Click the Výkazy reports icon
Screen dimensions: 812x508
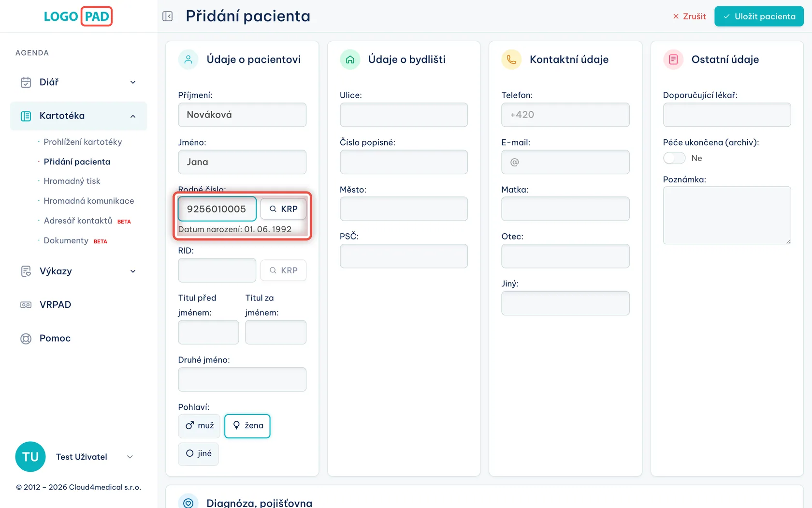click(x=26, y=271)
